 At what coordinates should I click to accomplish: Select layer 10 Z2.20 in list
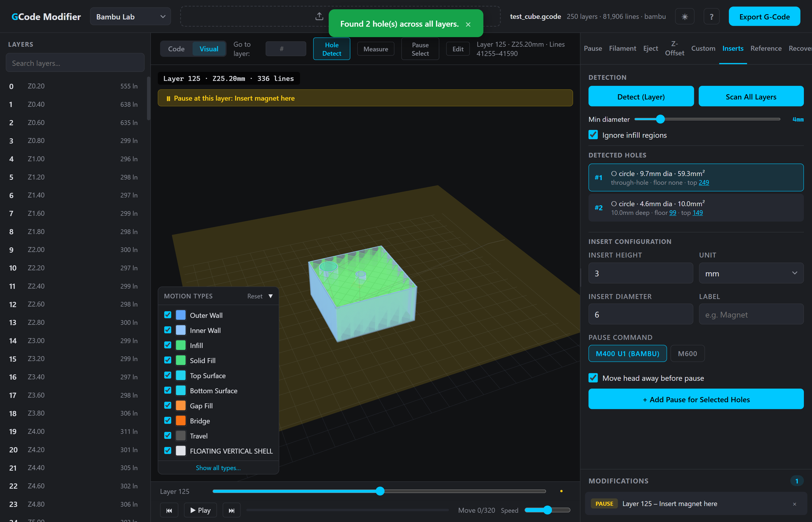point(74,268)
